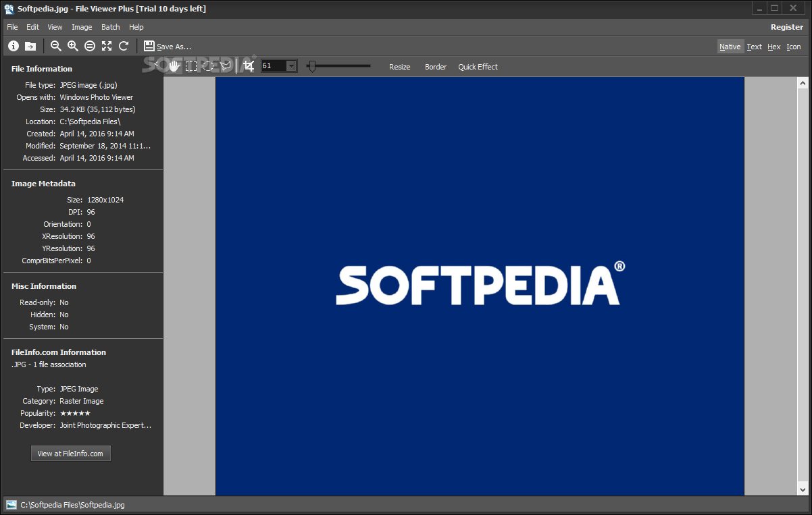Click the Border button

(436, 67)
